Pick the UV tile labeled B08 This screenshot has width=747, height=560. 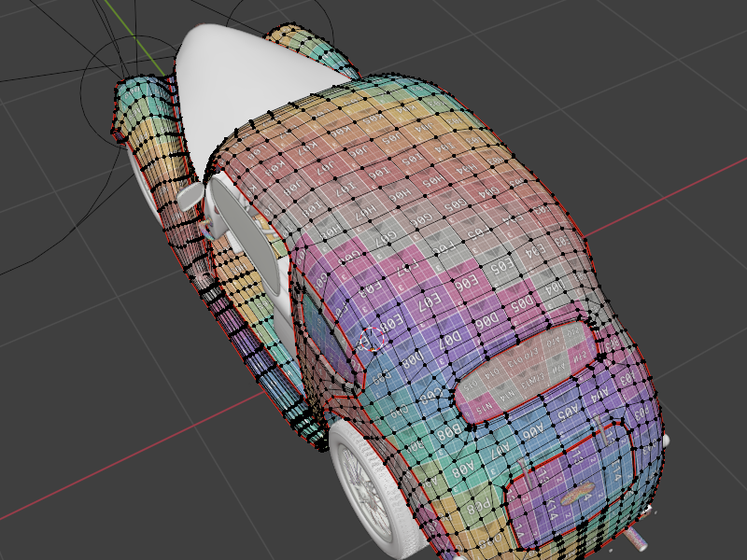point(449,433)
